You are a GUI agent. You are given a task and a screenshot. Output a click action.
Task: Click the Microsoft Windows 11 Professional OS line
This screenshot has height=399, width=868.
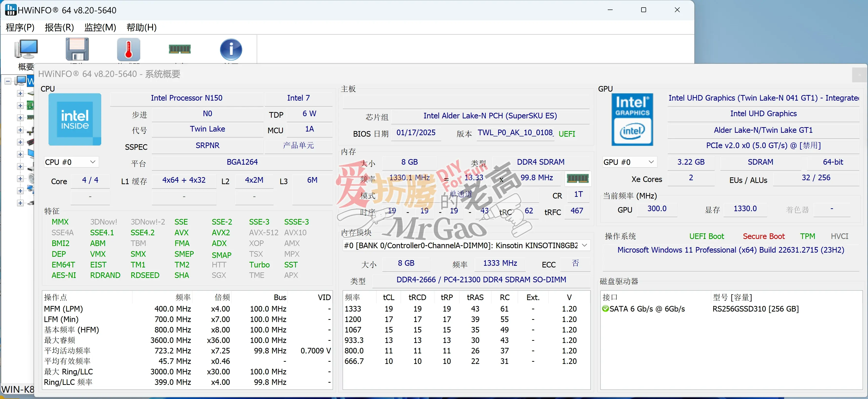pyautogui.click(x=731, y=250)
